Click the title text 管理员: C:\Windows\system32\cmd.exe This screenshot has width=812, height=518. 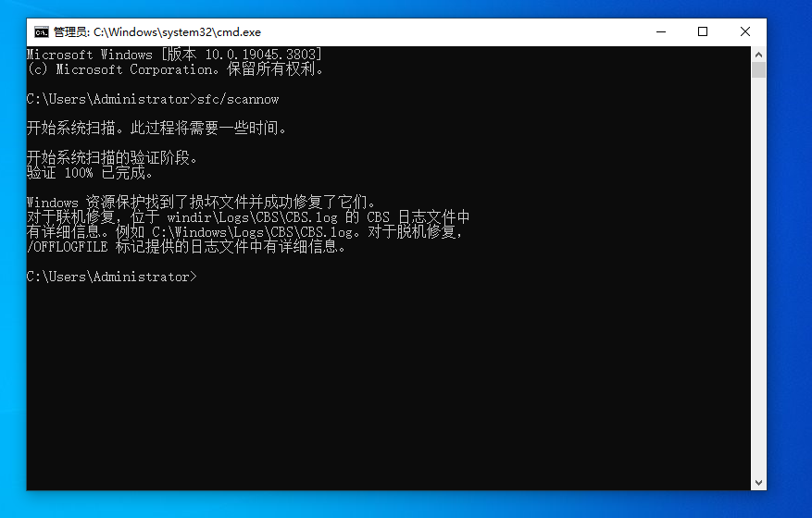pyautogui.click(x=157, y=32)
